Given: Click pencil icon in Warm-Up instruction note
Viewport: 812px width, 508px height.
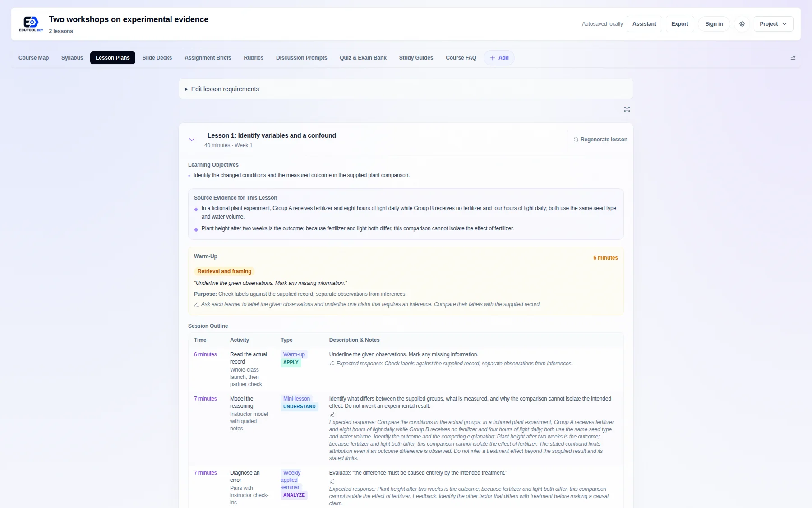Looking at the screenshot, I should (197, 304).
